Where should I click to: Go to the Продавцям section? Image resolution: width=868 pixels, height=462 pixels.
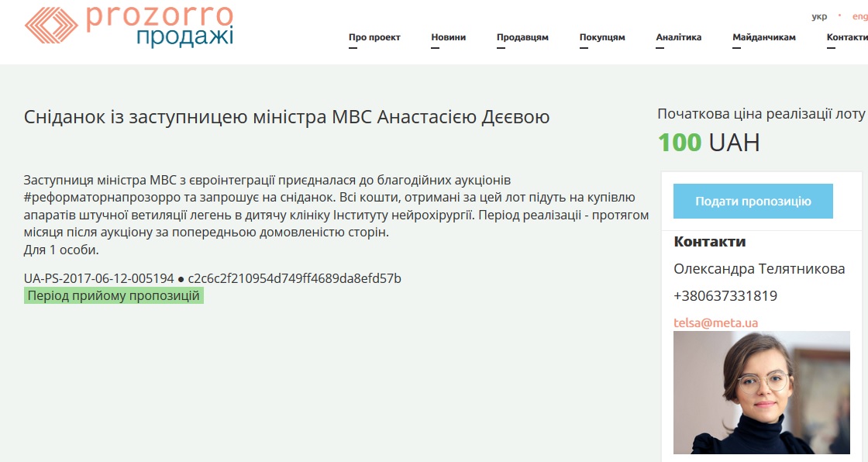[522, 37]
